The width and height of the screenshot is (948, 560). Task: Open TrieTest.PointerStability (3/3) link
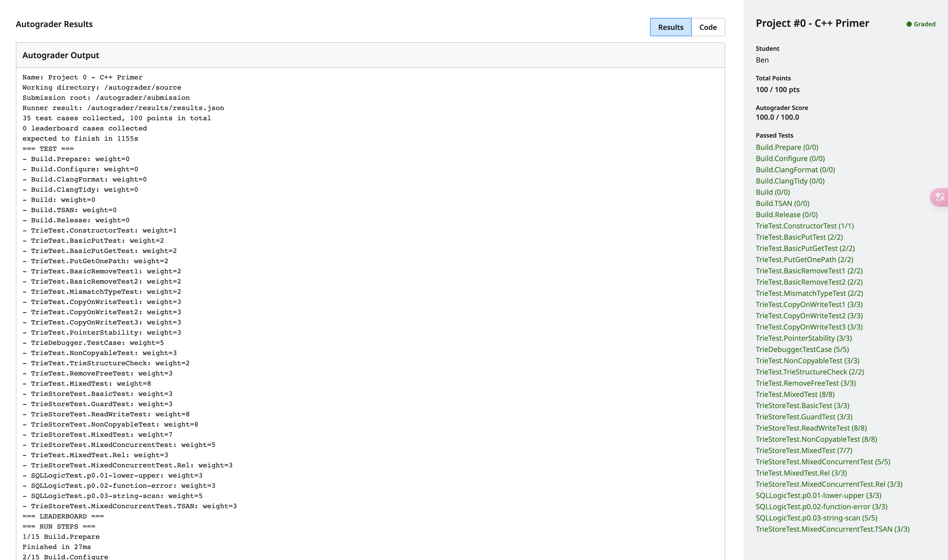tap(803, 338)
